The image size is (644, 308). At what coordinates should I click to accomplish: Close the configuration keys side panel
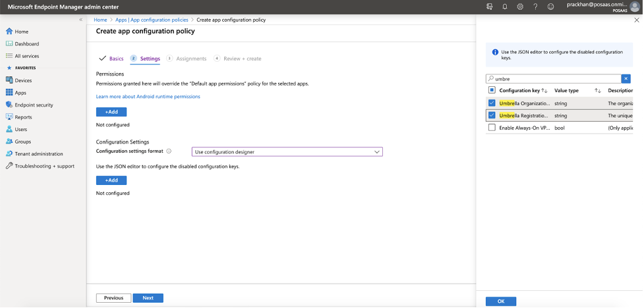(637, 20)
